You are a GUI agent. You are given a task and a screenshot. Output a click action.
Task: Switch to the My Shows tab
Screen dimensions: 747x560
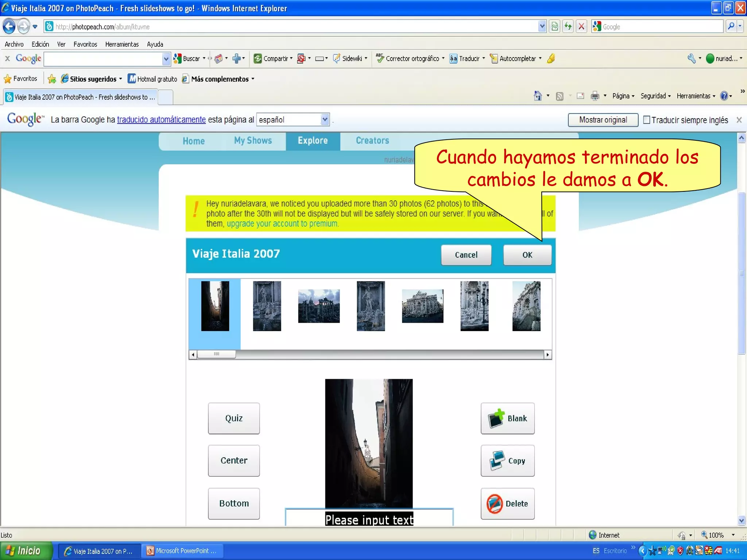click(x=253, y=141)
